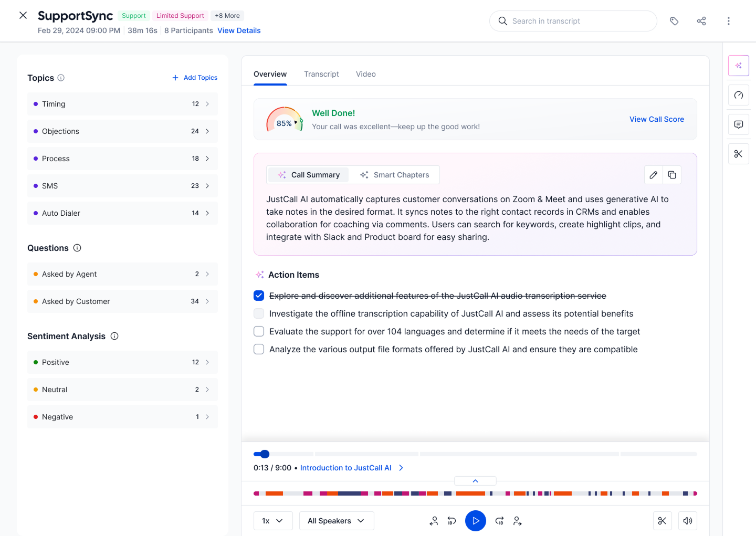The width and height of the screenshot is (756, 536).
Task: Expand the Objections topic row
Action: 122,131
